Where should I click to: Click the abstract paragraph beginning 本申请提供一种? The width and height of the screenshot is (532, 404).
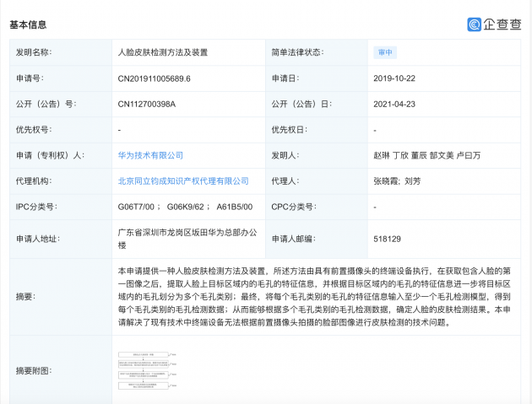tap(314, 297)
